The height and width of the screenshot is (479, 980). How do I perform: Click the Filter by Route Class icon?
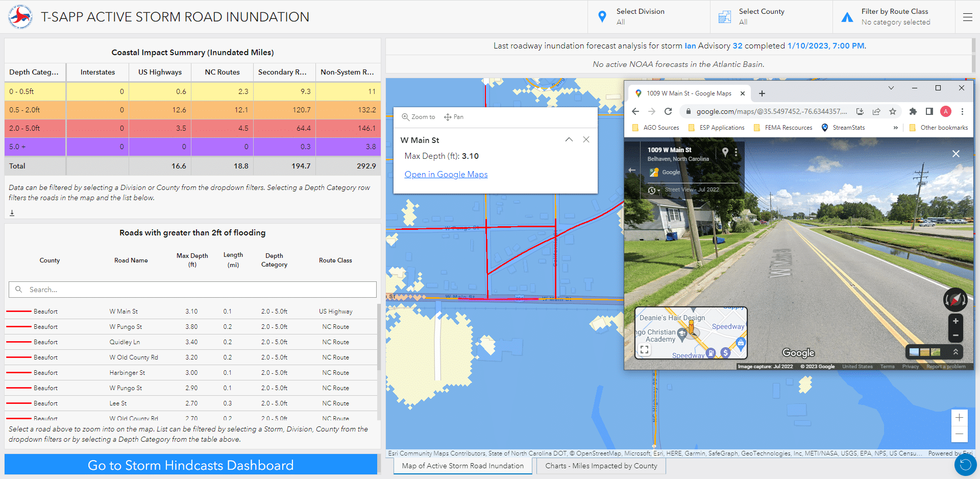click(848, 16)
